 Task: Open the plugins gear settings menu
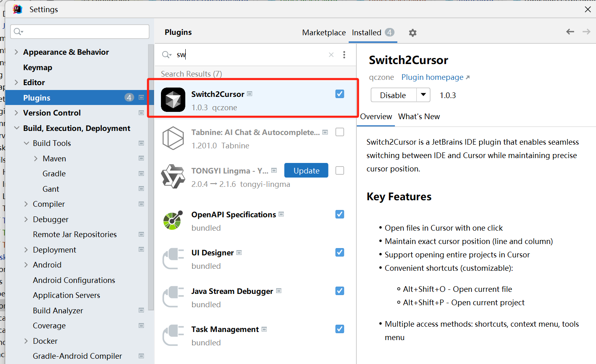413,33
